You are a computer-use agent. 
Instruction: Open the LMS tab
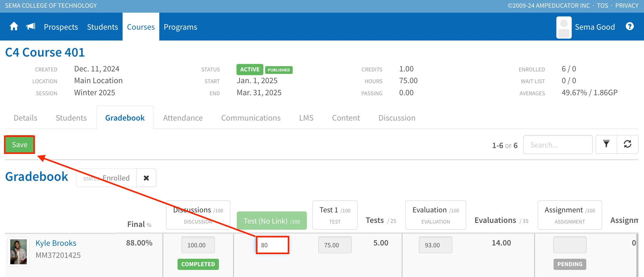[306, 118]
